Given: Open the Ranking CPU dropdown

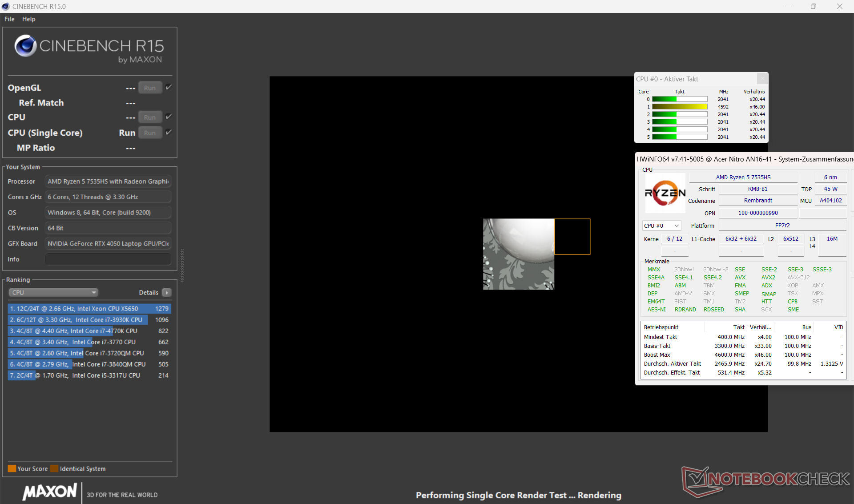Looking at the screenshot, I should coord(53,292).
